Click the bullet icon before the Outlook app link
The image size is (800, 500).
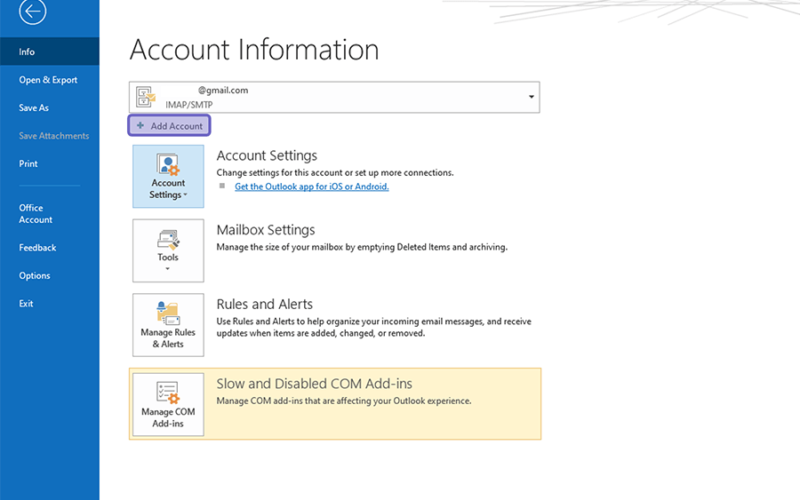[x=222, y=186]
